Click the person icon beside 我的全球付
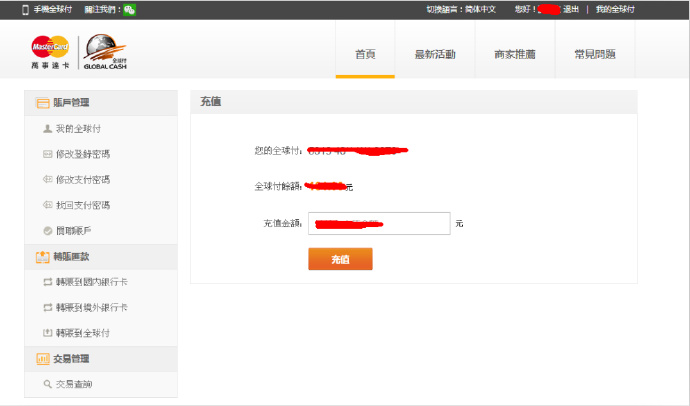This screenshot has width=690, height=406. 48,128
